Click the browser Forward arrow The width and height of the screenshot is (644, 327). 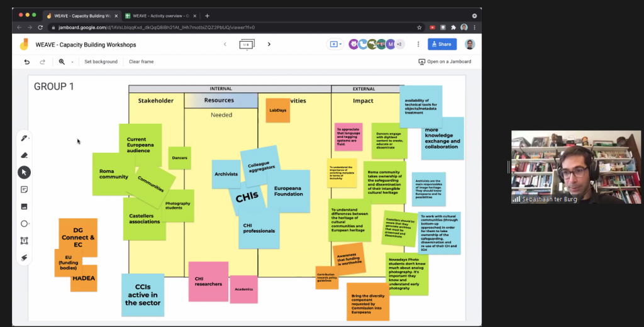30,28
